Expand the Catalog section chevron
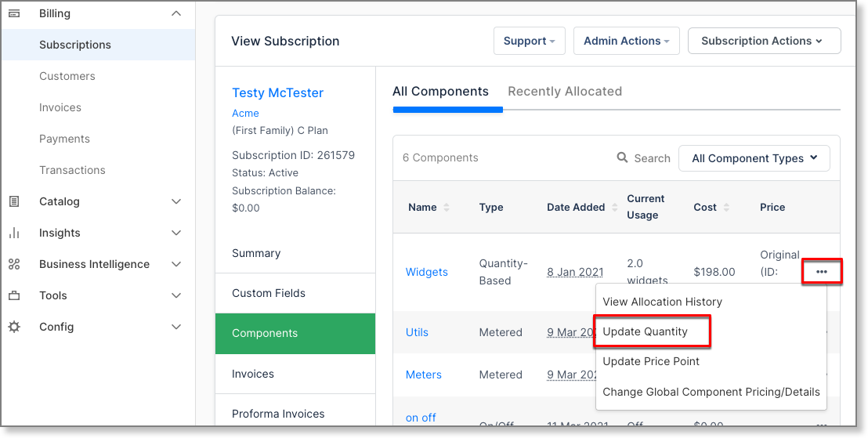 coord(176,201)
